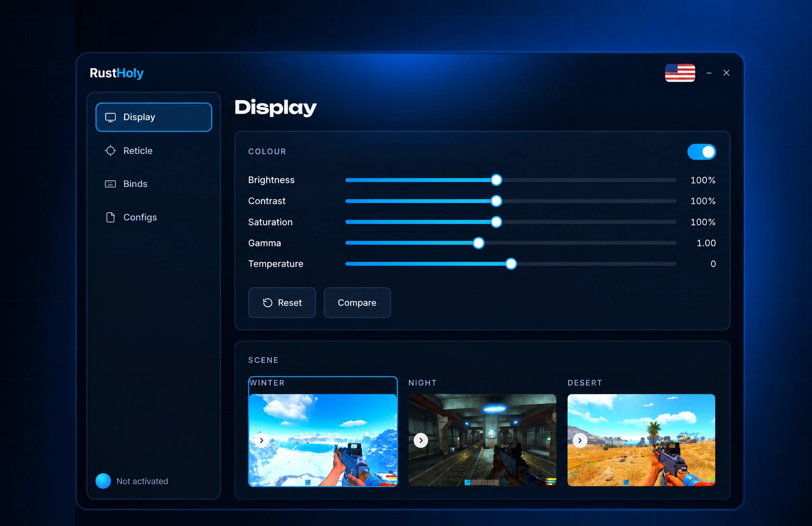Image resolution: width=812 pixels, height=526 pixels.
Task: Click the Brightness slider handle
Action: point(496,180)
